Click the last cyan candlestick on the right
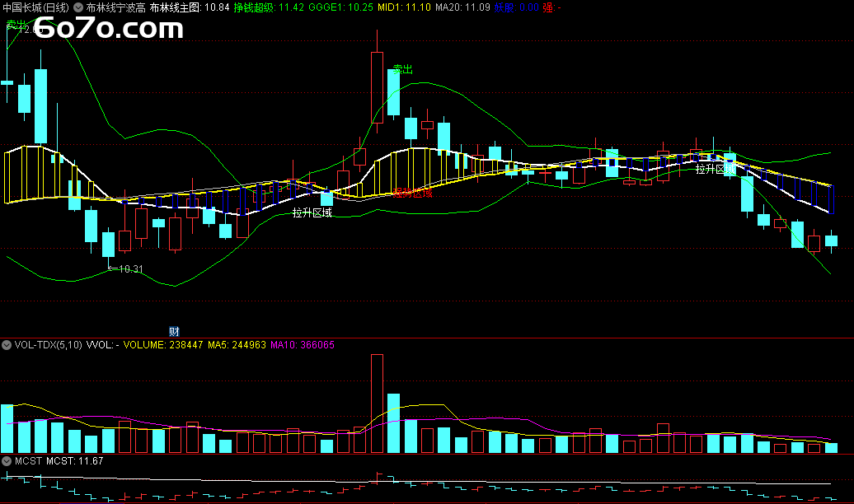 coord(831,240)
